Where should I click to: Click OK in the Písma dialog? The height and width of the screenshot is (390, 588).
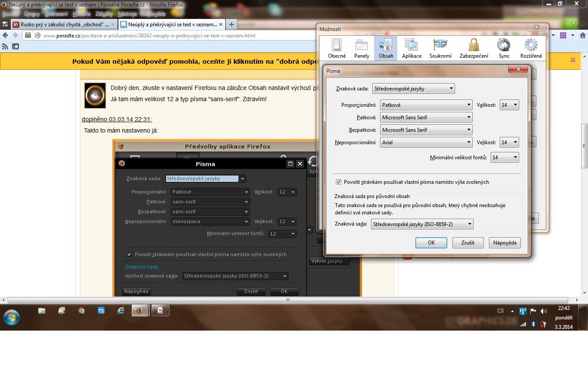pos(431,243)
